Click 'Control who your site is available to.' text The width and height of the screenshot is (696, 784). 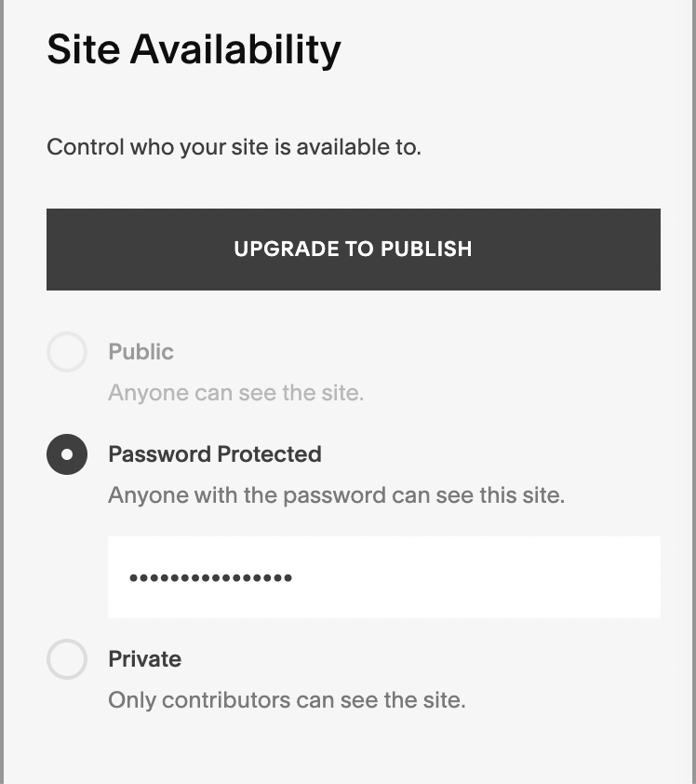(234, 147)
